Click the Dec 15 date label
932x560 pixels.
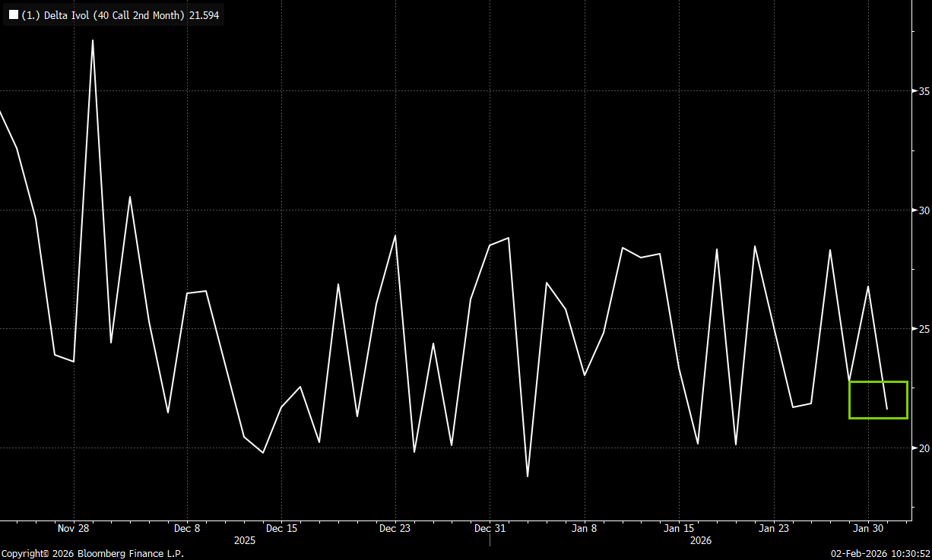click(281, 528)
